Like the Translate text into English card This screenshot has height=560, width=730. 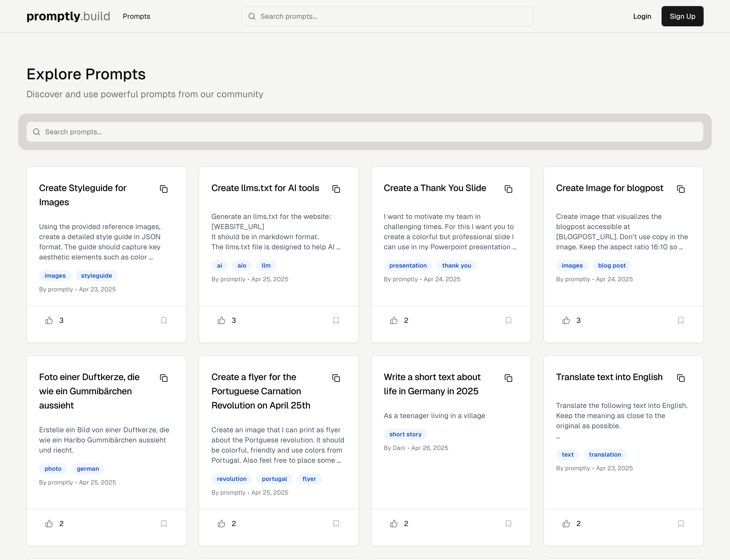click(x=566, y=524)
